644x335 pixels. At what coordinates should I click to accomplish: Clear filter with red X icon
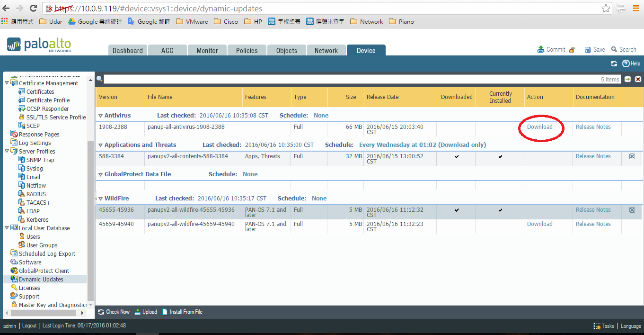(x=638, y=79)
